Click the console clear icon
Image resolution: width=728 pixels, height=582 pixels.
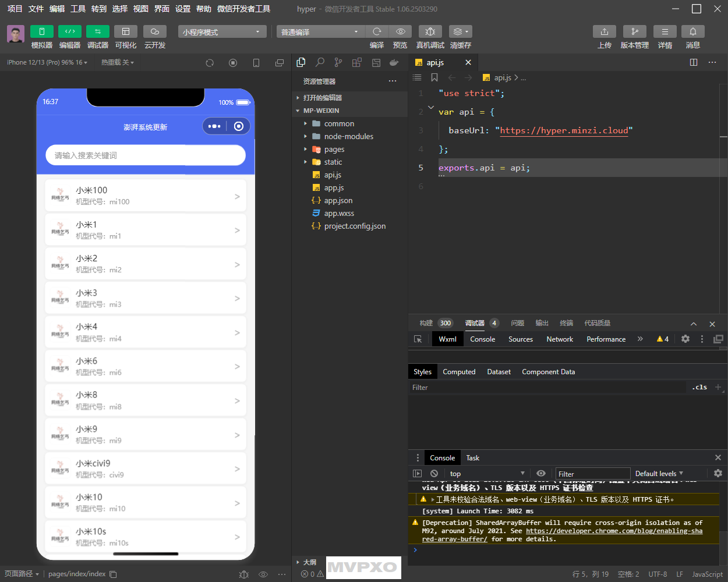[x=434, y=474]
